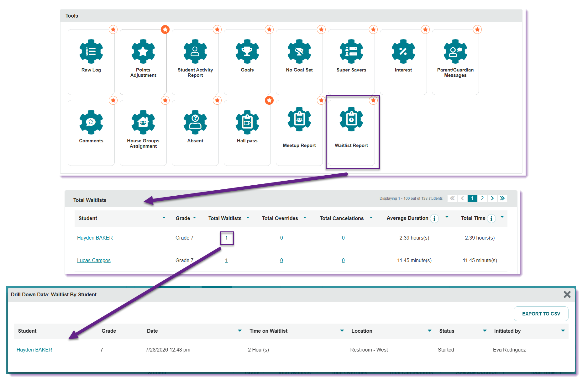Screen dimensions: 588x386
Task: Click the Average Duration info icon
Action: click(x=434, y=219)
